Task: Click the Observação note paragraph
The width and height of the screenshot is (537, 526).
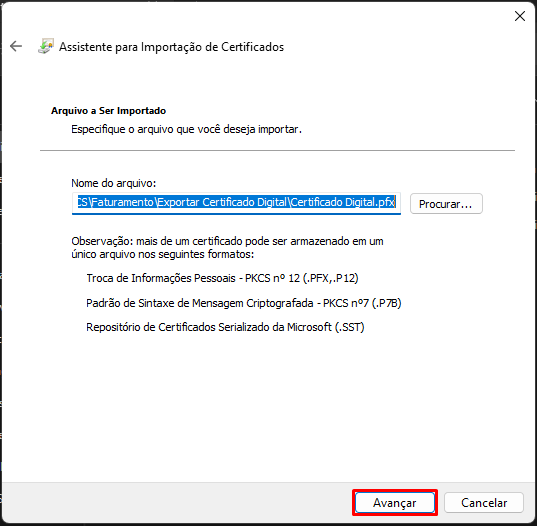Action: pyautogui.click(x=227, y=248)
